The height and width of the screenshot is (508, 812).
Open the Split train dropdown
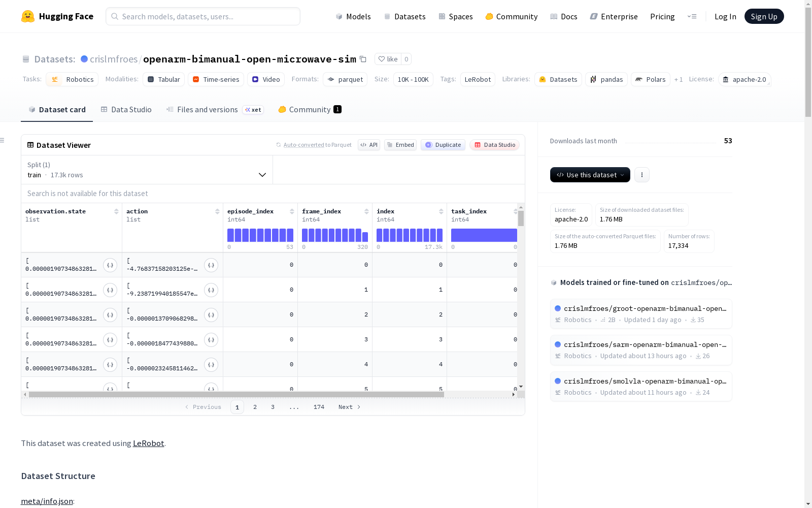tap(147, 170)
